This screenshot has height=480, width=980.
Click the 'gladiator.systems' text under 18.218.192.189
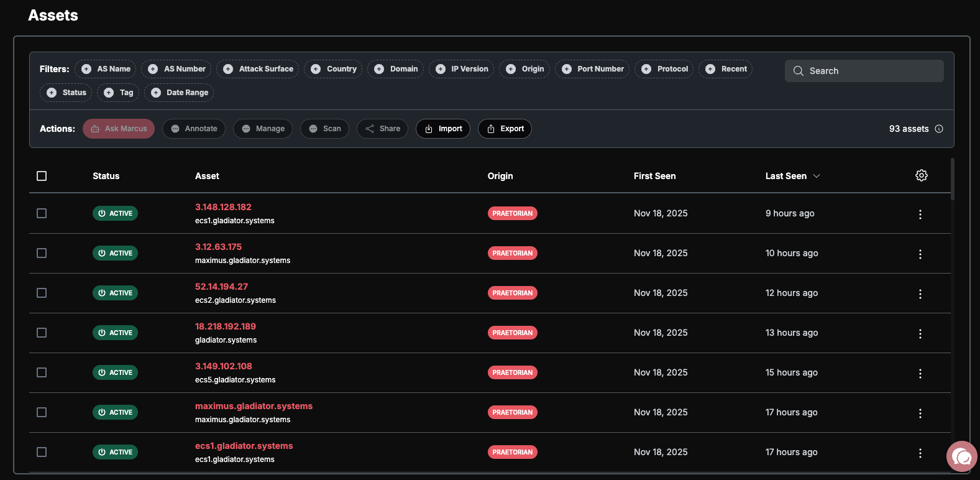pyautogui.click(x=226, y=340)
